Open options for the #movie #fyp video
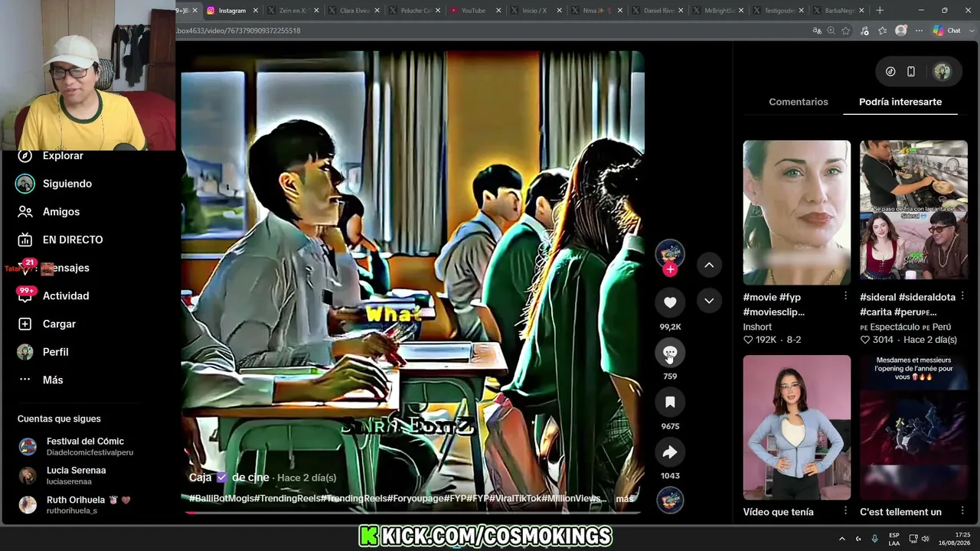The width and height of the screenshot is (980, 551). [x=845, y=296]
